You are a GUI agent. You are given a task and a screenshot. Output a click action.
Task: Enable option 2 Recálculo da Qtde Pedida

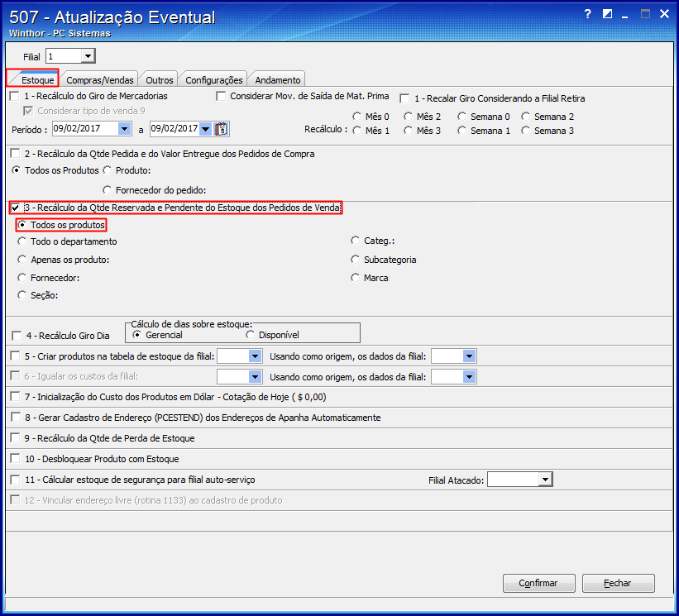(15, 153)
